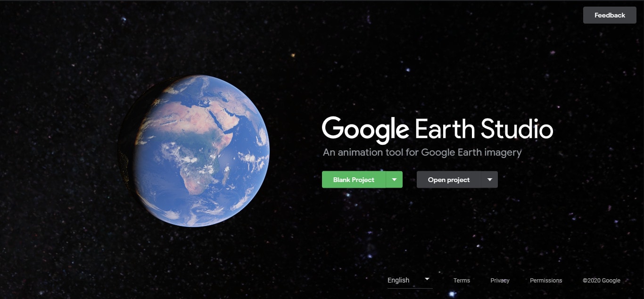The height and width of the screenshot is (299, 644).
Task: Start a new Blank Project
Action: [354, 180]
